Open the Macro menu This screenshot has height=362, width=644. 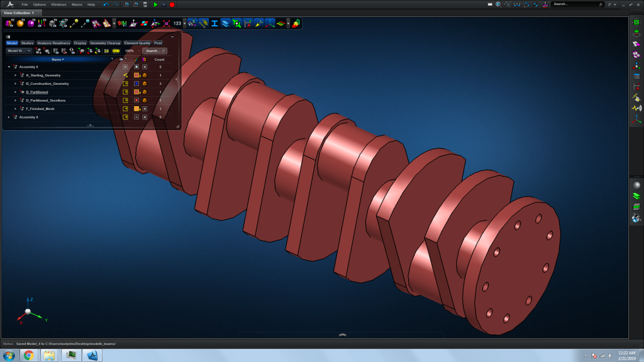click(x=77, y=4)
